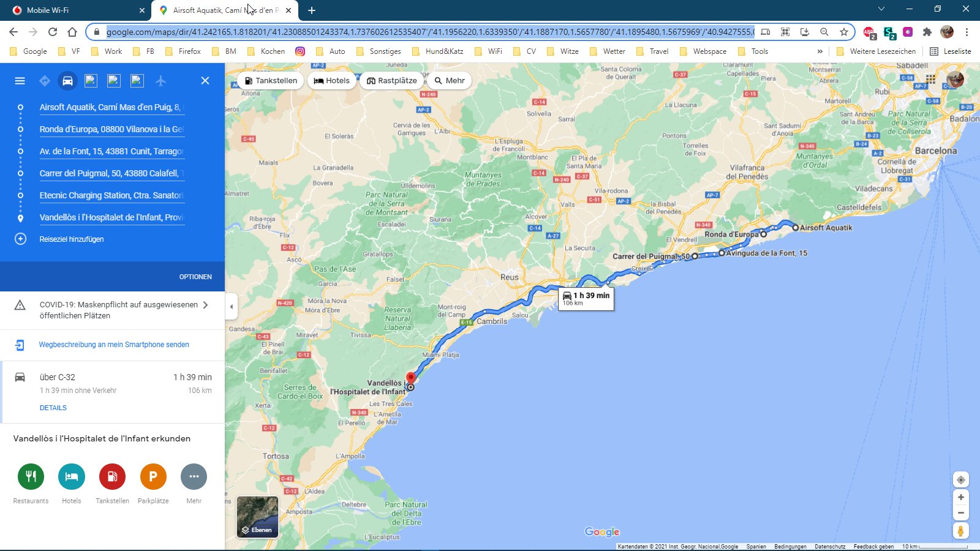Click the browser address bar URL

coord(430,32)
